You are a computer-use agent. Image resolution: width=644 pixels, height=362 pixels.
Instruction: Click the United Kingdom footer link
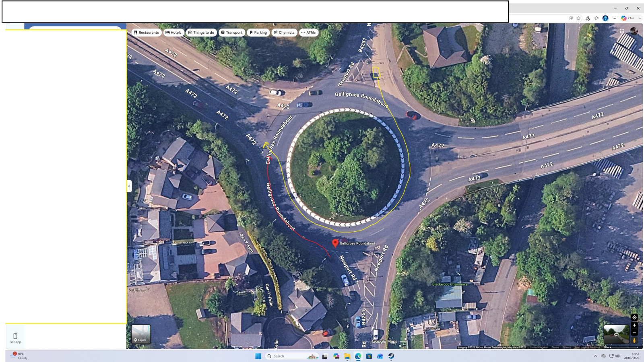click(x=539, y=347)
